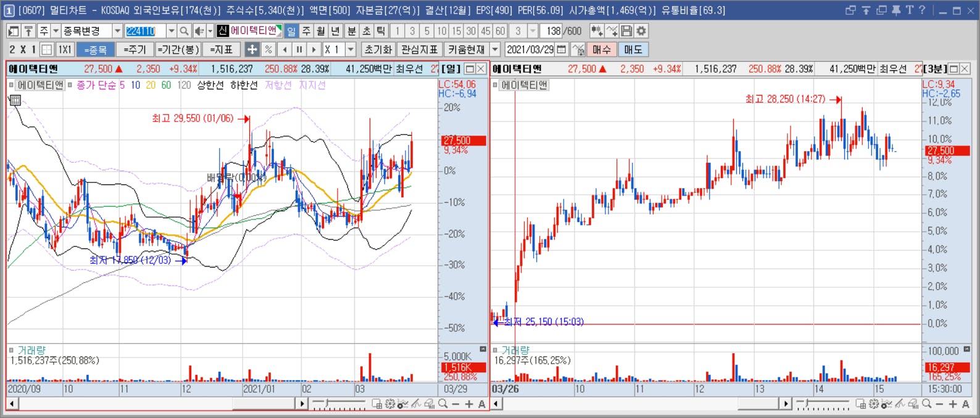Open the interval value 3 dropdown
This screenshot has height=418, width=980.
[x=533, y=31]
